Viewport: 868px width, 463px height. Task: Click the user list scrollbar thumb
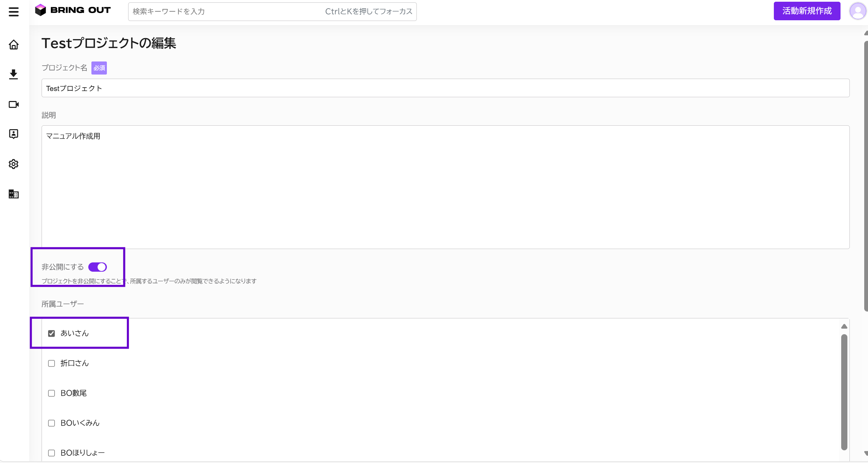[x=844, y=392]
